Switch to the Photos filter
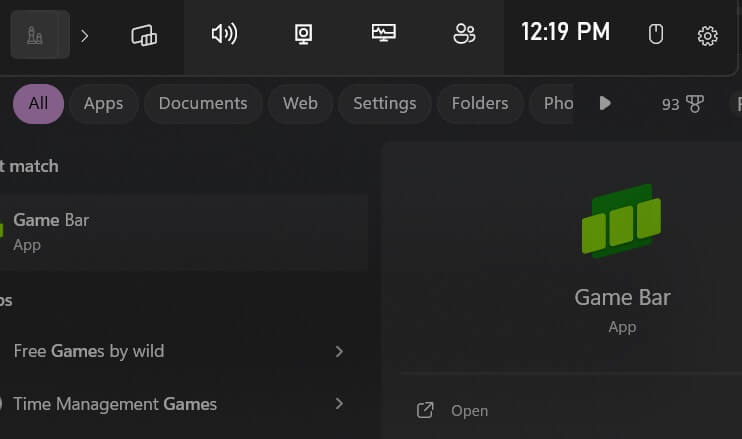 552,104
